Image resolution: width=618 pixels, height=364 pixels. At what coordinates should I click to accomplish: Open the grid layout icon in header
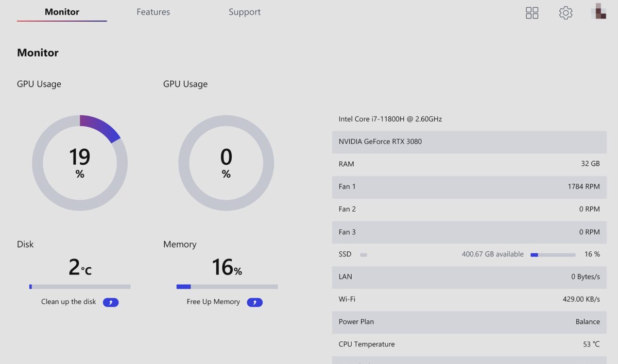pos(532,13)
